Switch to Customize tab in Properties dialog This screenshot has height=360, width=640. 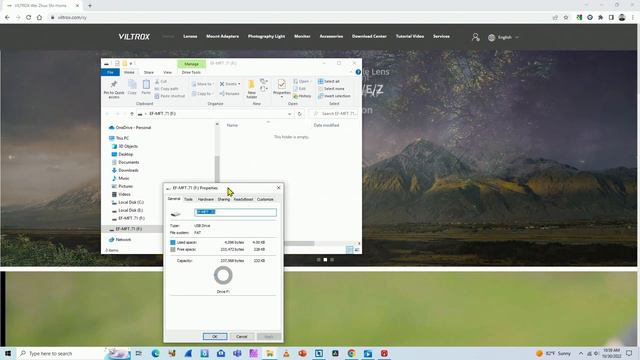pos(265,200)
